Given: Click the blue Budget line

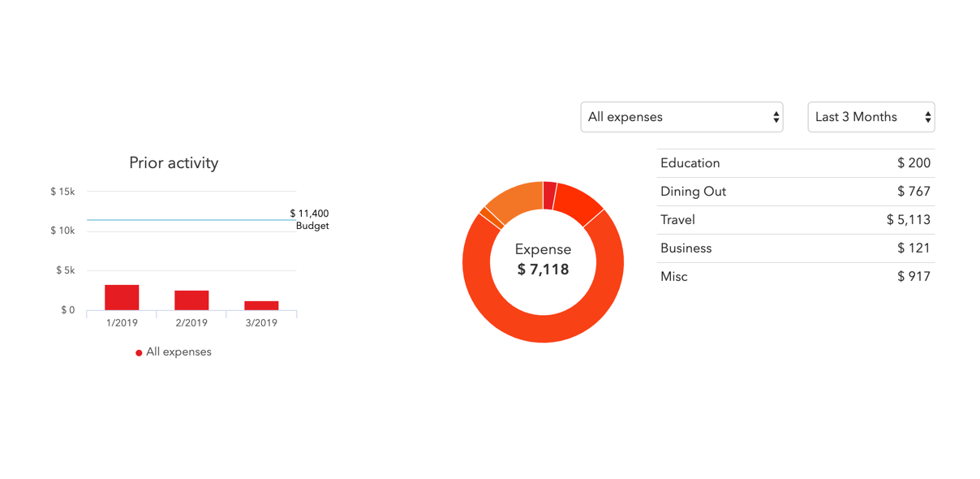Looking at the screenshot, I should coord(187,220).
